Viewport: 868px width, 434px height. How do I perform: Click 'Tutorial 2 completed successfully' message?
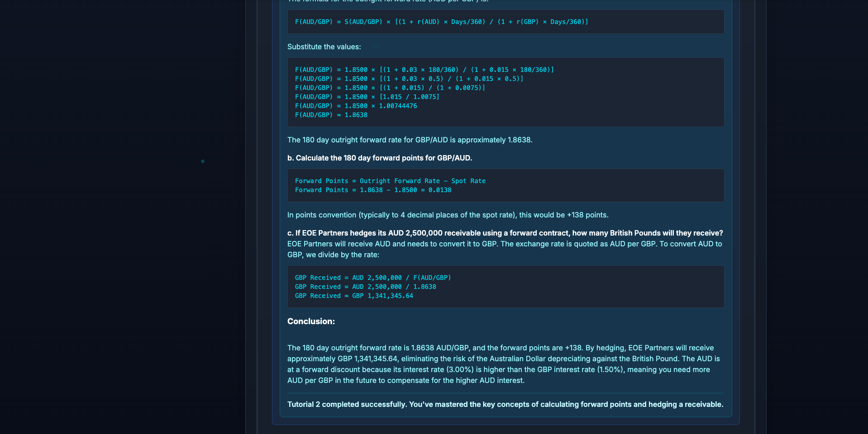click(505, 405)
